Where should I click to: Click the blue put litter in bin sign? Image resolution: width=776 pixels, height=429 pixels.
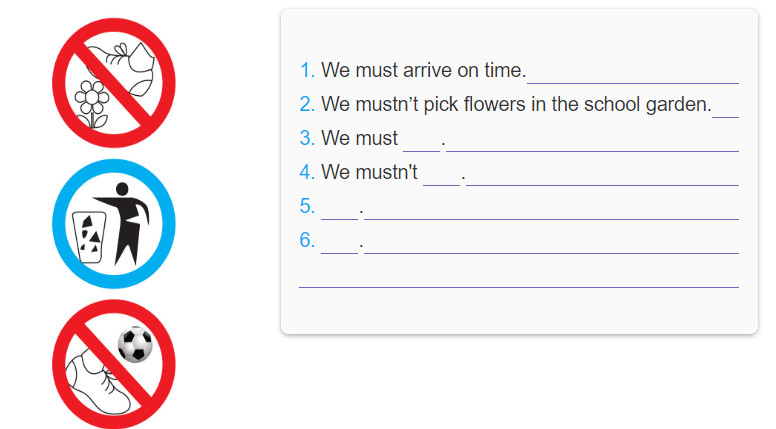[114, 224]
